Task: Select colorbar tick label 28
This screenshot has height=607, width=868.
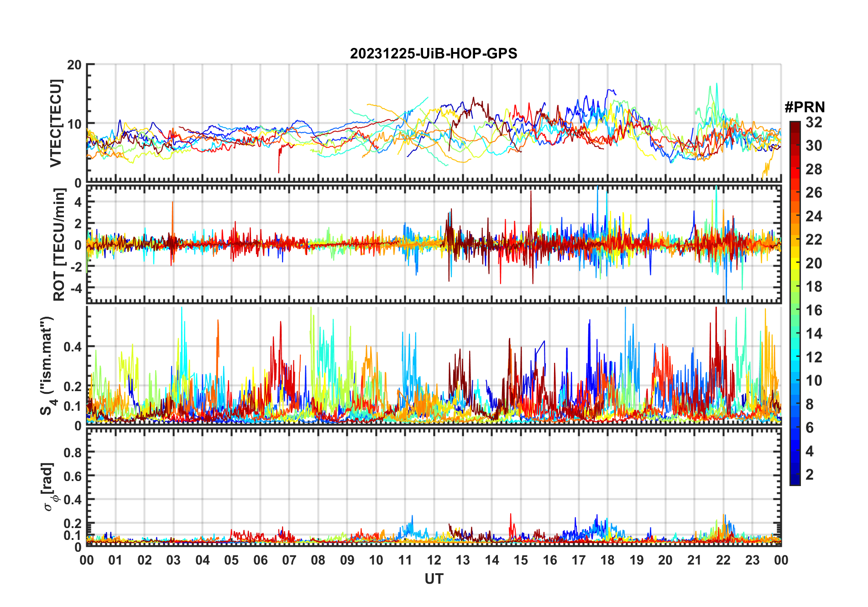Action: click(x=814, y=169)
